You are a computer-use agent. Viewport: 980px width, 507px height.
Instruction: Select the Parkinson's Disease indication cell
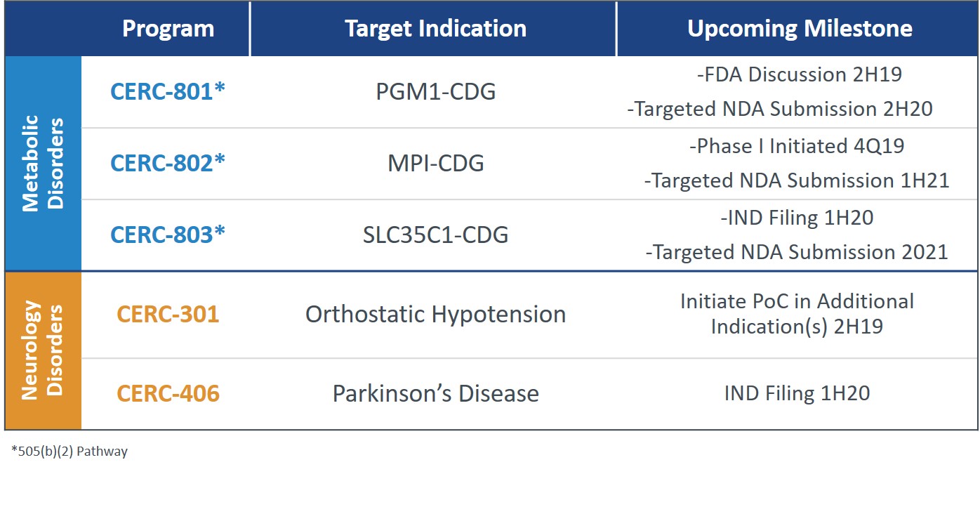tap(435, 393)
